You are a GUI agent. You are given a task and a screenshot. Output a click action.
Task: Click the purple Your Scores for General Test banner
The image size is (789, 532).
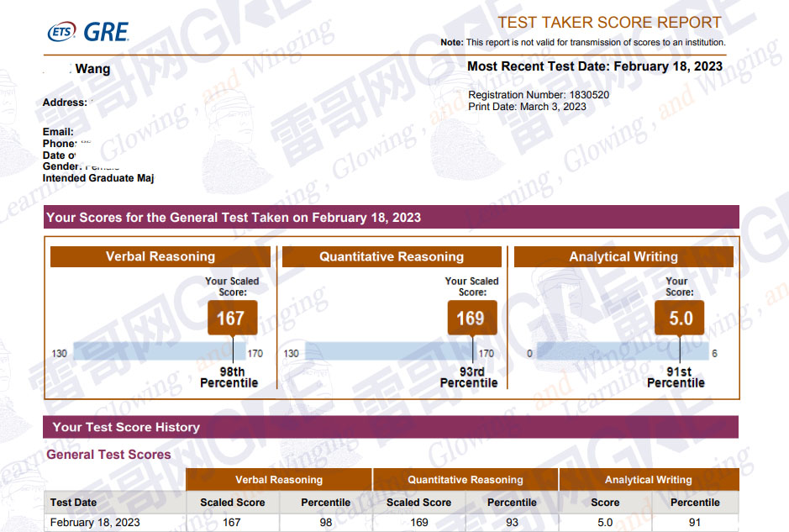[391, 217]
